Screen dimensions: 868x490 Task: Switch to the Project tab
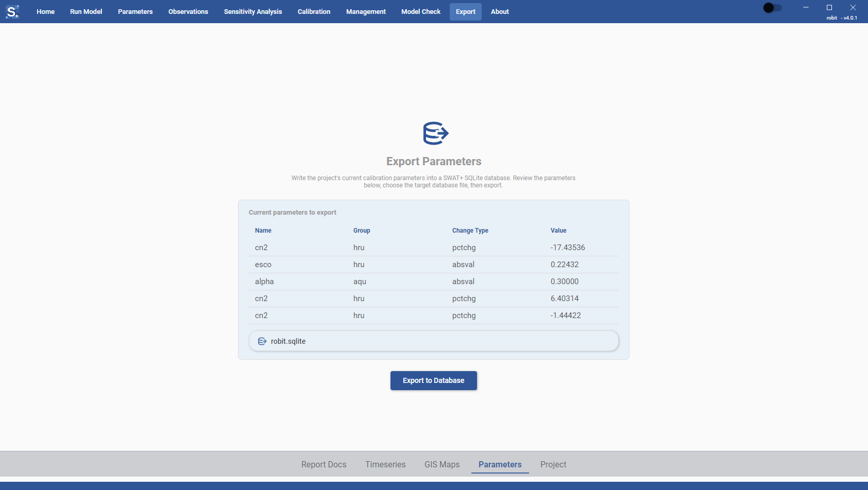(x=553, y=464)
